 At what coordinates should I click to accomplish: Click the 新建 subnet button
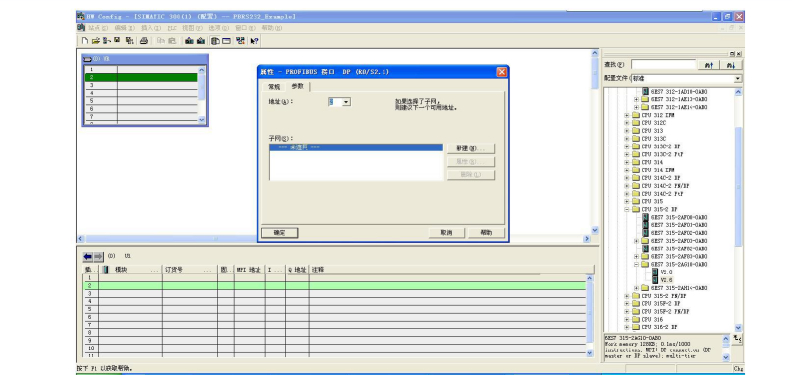pos(470,148)
